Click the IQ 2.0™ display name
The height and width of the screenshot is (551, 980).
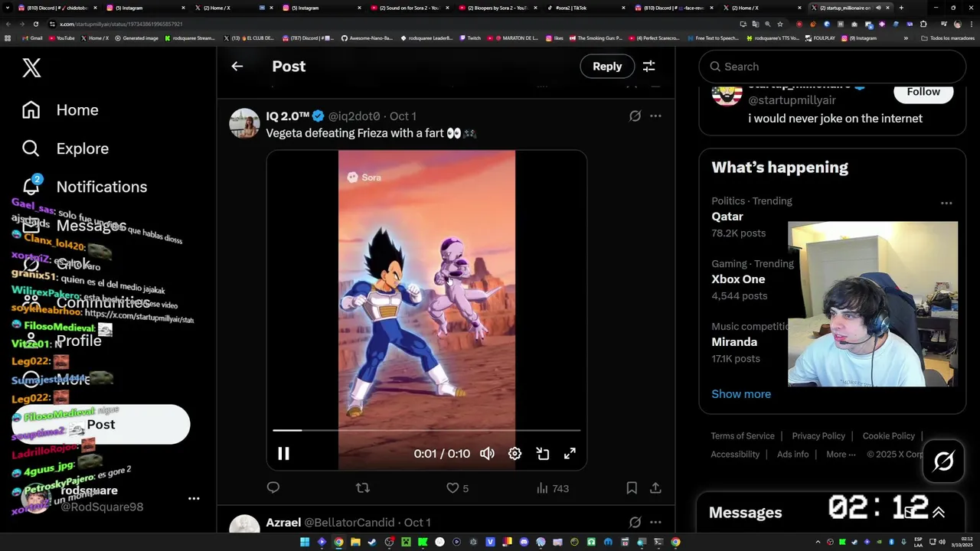tap(288, 116)
